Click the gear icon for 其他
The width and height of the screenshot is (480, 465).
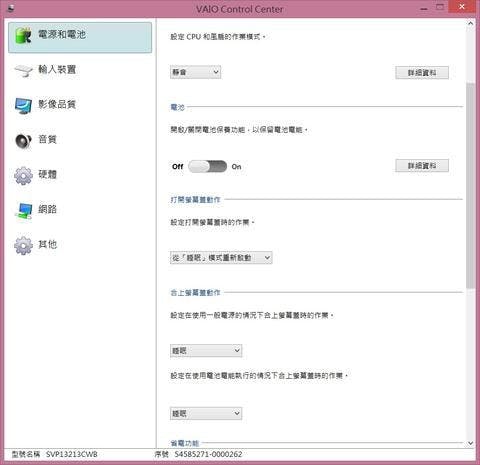tap(23, 246)
